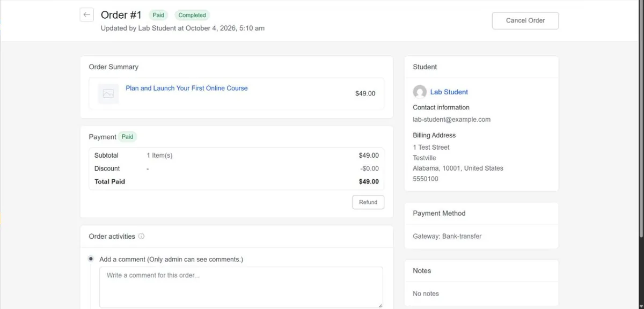
Task: Click the Cancel Order button
Action: [x=525, y=20]
